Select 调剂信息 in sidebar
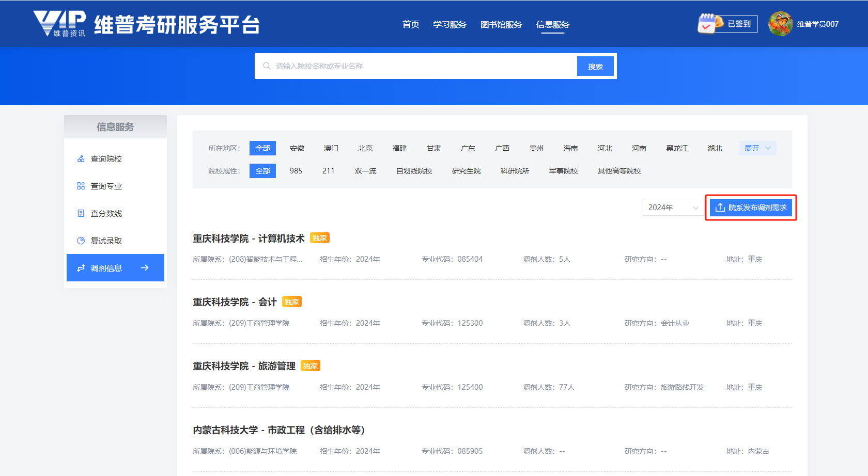868x476 pixels. [x=115, y=267]
